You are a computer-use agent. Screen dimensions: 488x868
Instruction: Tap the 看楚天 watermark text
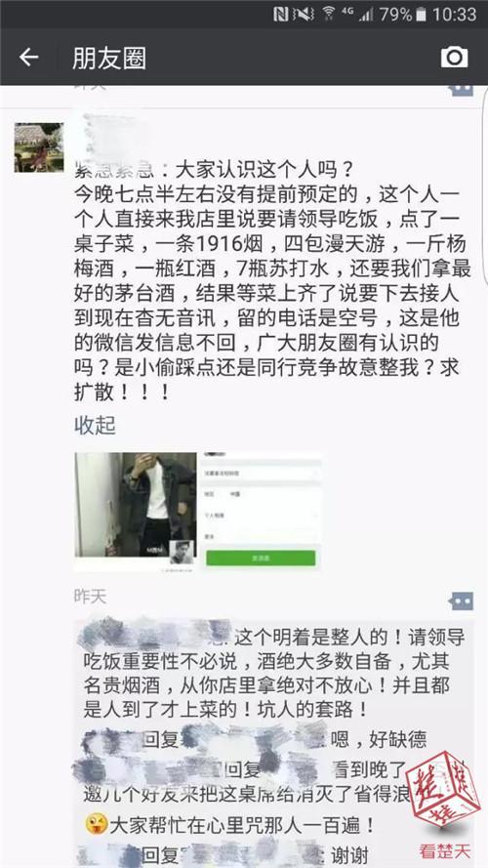[444, 849]
